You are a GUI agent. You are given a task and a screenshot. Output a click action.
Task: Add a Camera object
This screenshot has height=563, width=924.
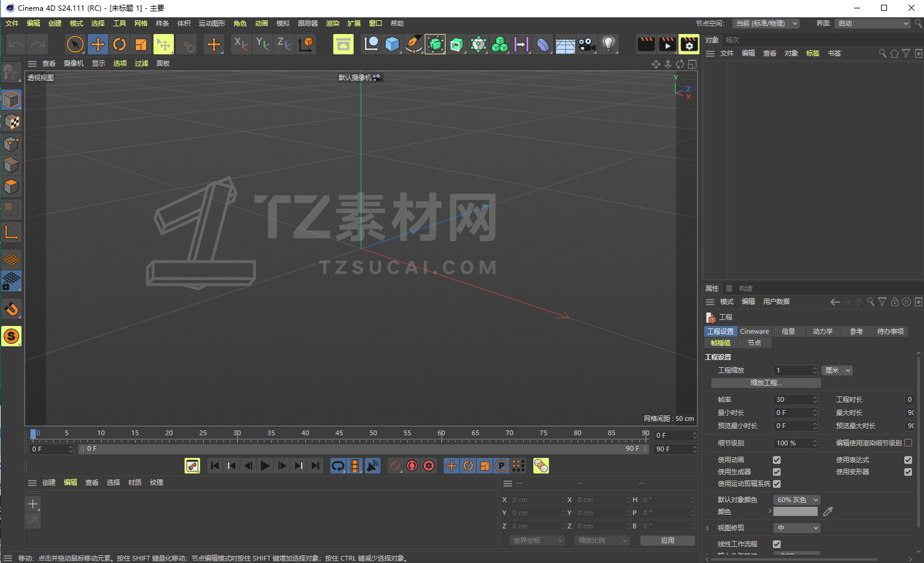(587, 44)
